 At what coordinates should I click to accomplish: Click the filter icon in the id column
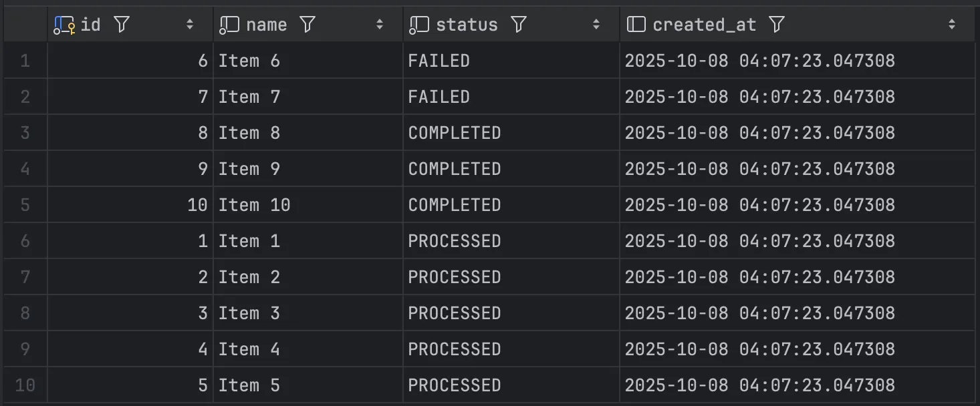(x=121, y=25)
